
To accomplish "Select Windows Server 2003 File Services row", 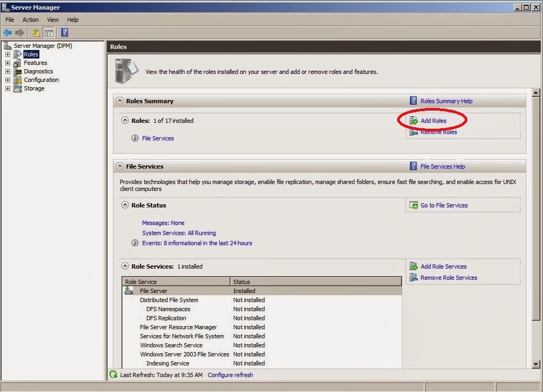I will tap(262, 354).
